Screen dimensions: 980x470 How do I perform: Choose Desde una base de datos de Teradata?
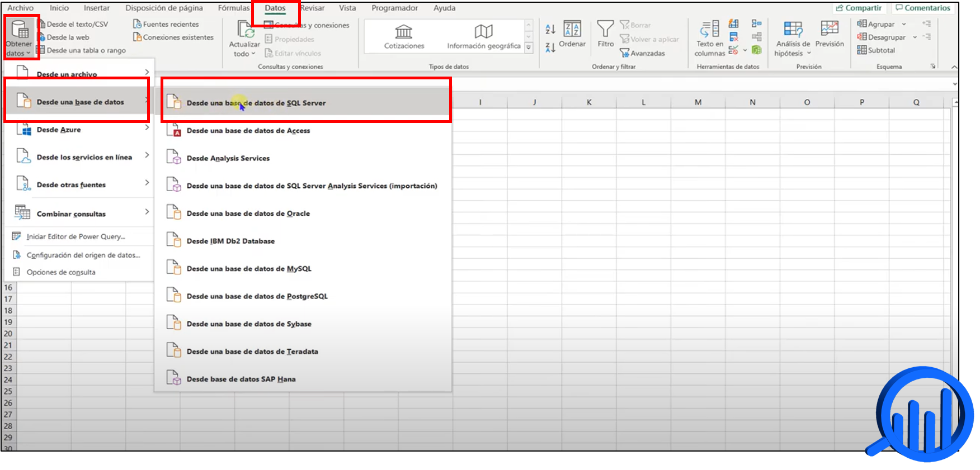click(x=304, y=352)
